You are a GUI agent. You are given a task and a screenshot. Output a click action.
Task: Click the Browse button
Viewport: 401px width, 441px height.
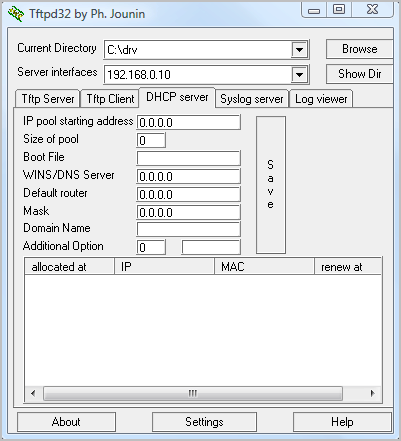360,49
